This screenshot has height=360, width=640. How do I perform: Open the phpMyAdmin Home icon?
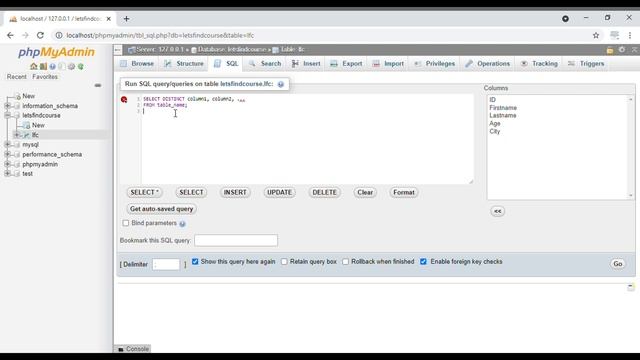point(34,66)
